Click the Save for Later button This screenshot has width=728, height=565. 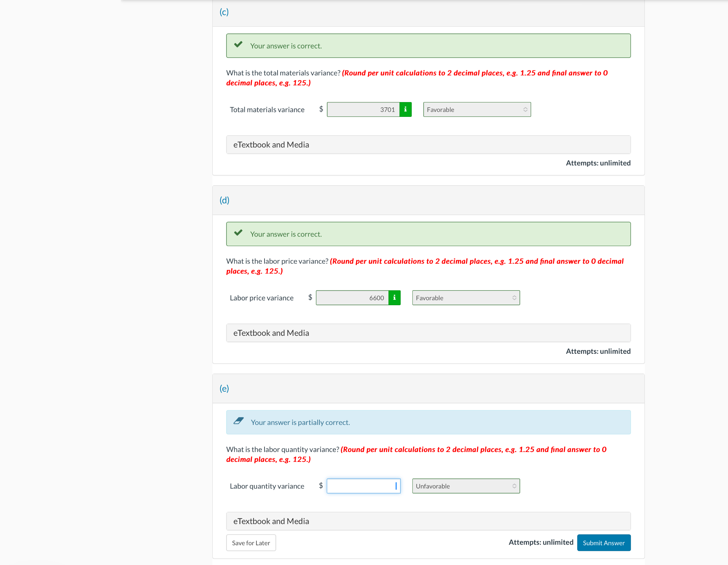[x=251, y=543]
